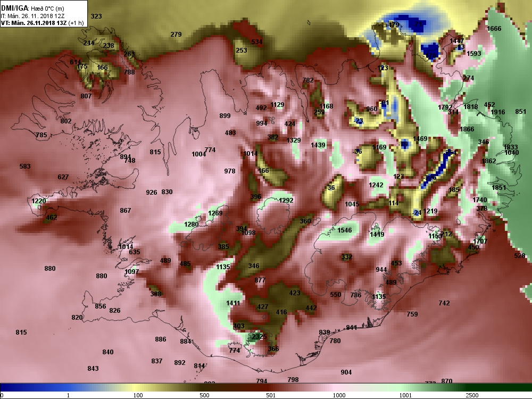This screenshot has height=399, width=532.
Task: Click the '501' label on the color scale
Action: coord(271,395)
